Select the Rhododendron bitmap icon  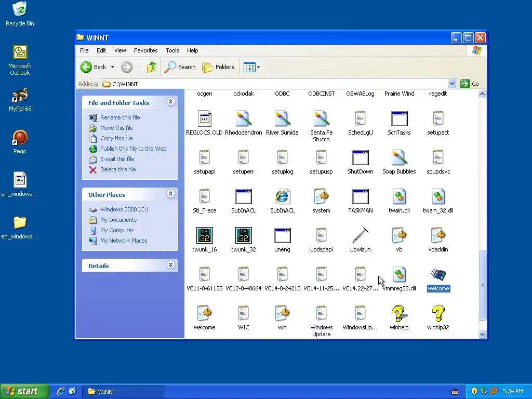243,119
